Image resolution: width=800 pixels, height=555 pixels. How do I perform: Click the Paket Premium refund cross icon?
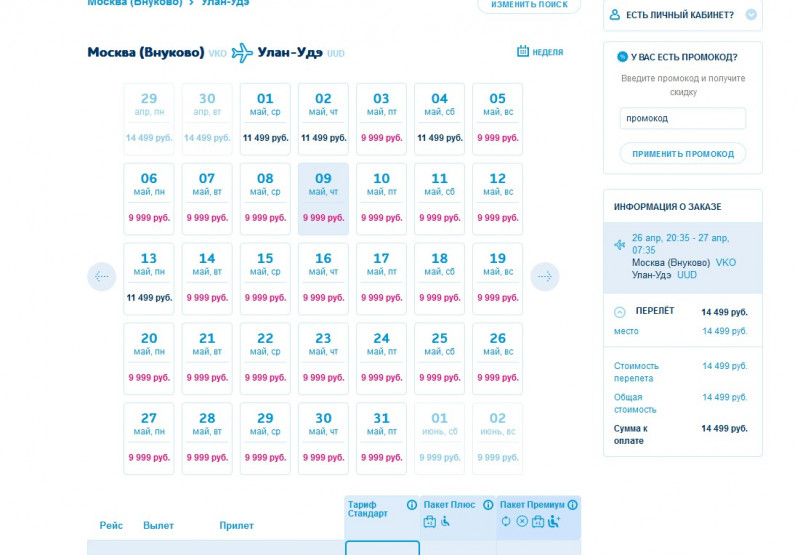[x=522, y=521]
